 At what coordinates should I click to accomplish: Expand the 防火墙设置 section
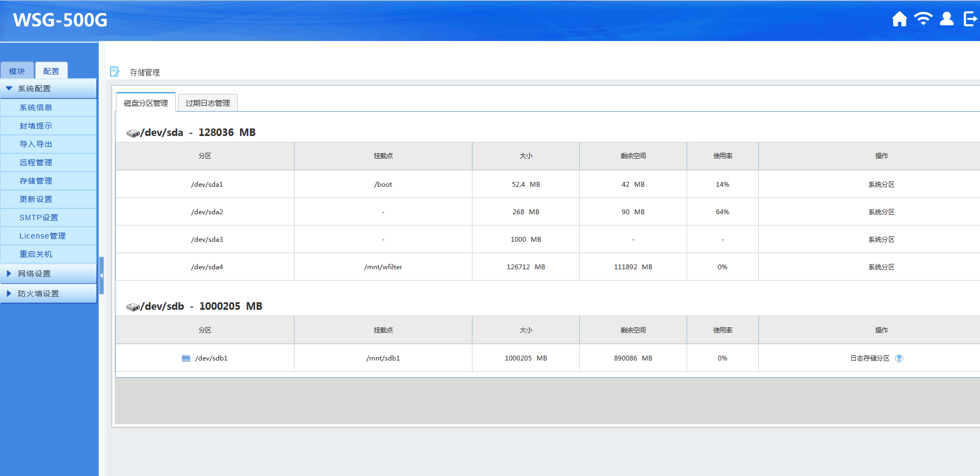click(x=38, y=294)
